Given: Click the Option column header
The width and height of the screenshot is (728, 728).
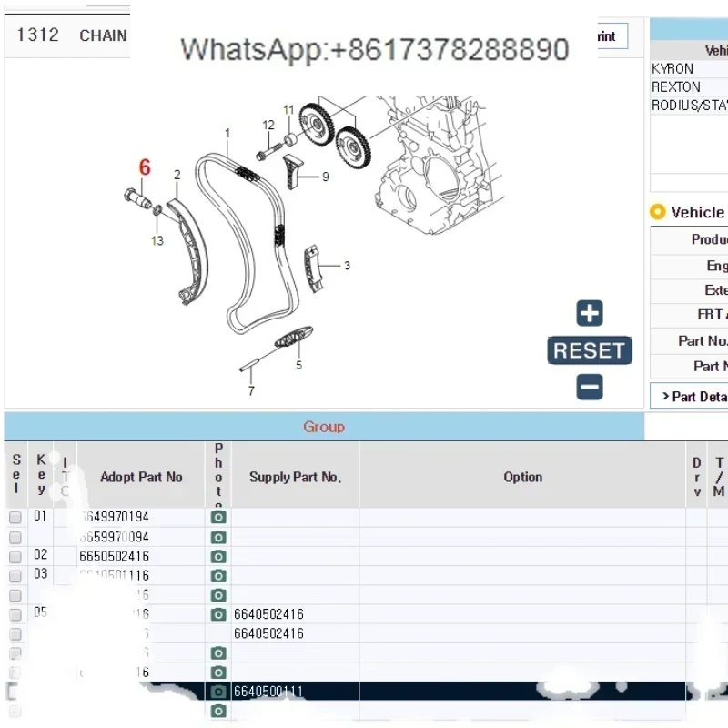Looking at the screenshot, I should click(522, 477).
